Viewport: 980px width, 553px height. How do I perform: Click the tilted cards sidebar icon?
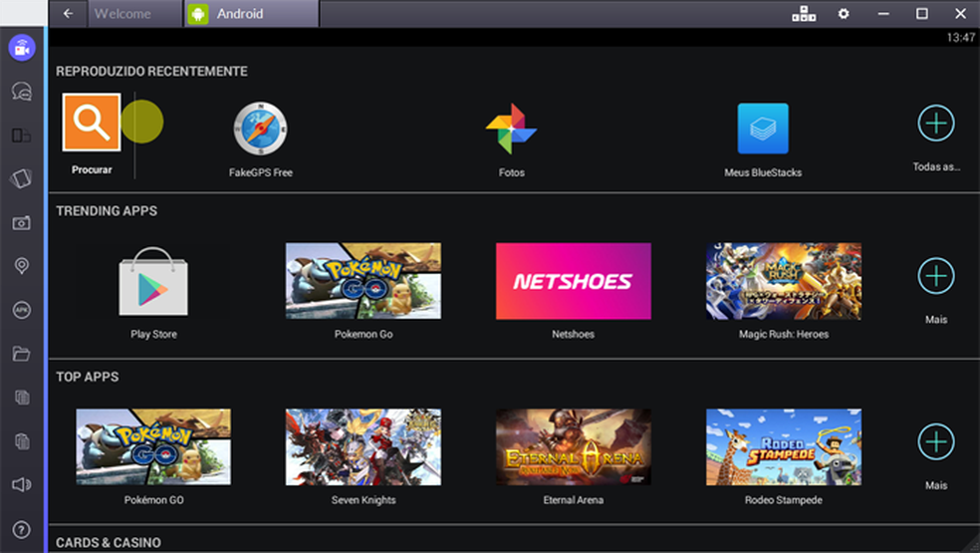point(21,179)
